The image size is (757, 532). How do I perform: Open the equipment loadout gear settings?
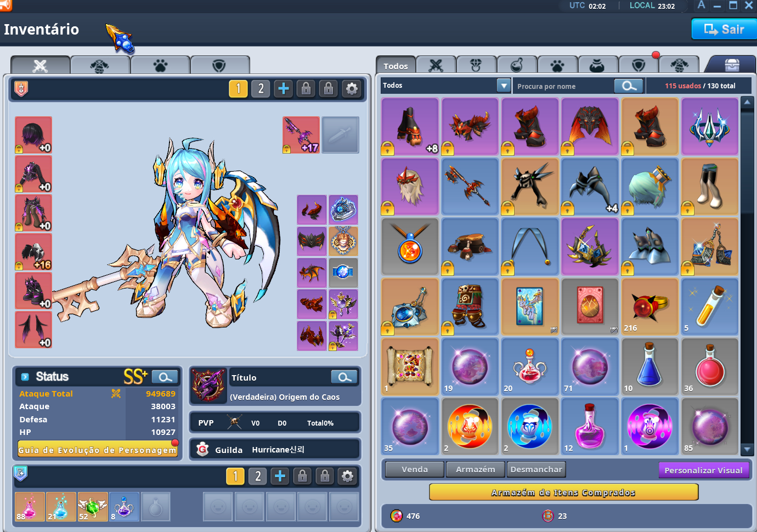[352, 88]
